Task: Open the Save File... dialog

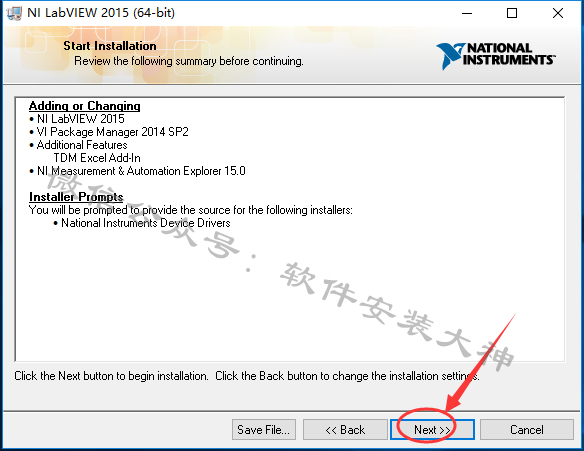Action: point(264,430)
